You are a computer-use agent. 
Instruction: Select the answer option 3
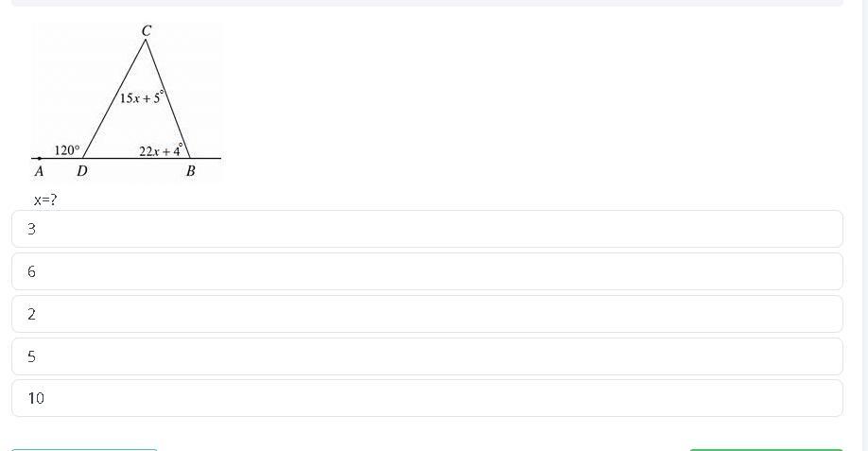426,229
